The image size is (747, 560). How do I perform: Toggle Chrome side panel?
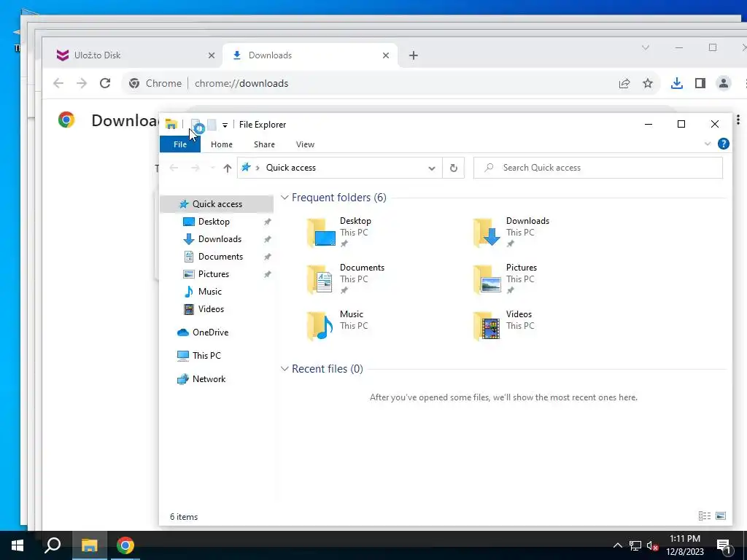point(700,84)
